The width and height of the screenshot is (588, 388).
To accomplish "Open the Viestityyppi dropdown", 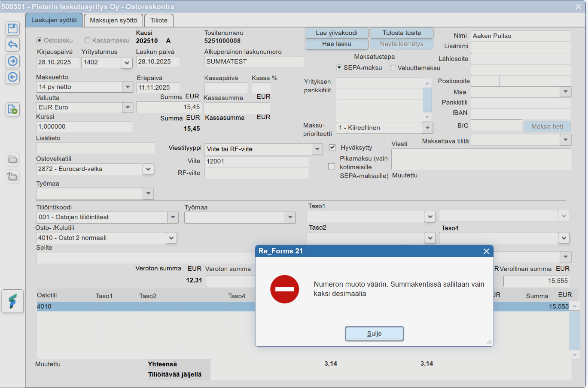I will [x=317, y=149].
